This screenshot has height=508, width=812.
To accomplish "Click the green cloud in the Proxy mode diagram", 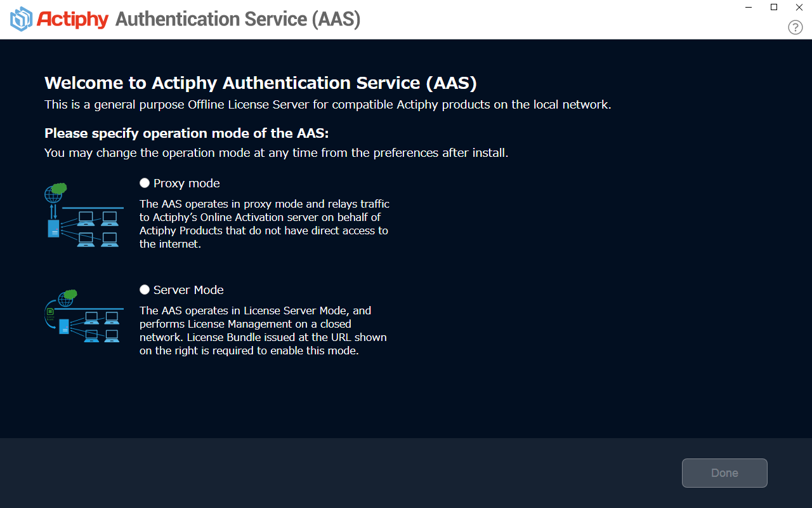I will point(59,188).
